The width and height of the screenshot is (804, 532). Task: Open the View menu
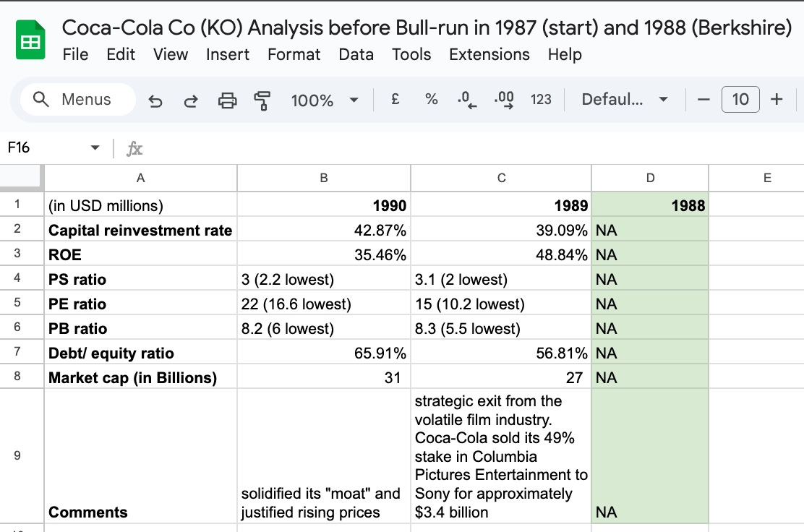(170, 54)
